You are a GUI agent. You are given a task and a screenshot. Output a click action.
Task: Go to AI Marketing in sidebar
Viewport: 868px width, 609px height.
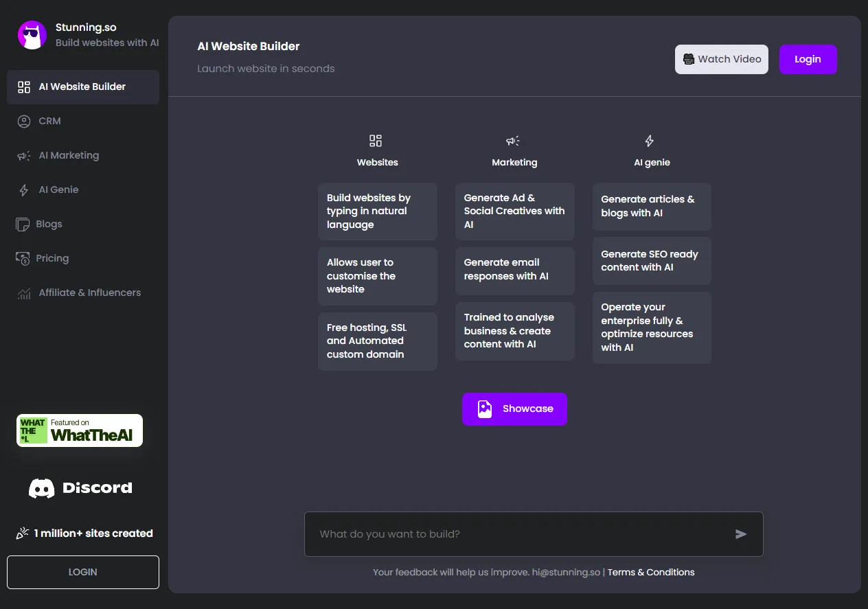(83, 156)
